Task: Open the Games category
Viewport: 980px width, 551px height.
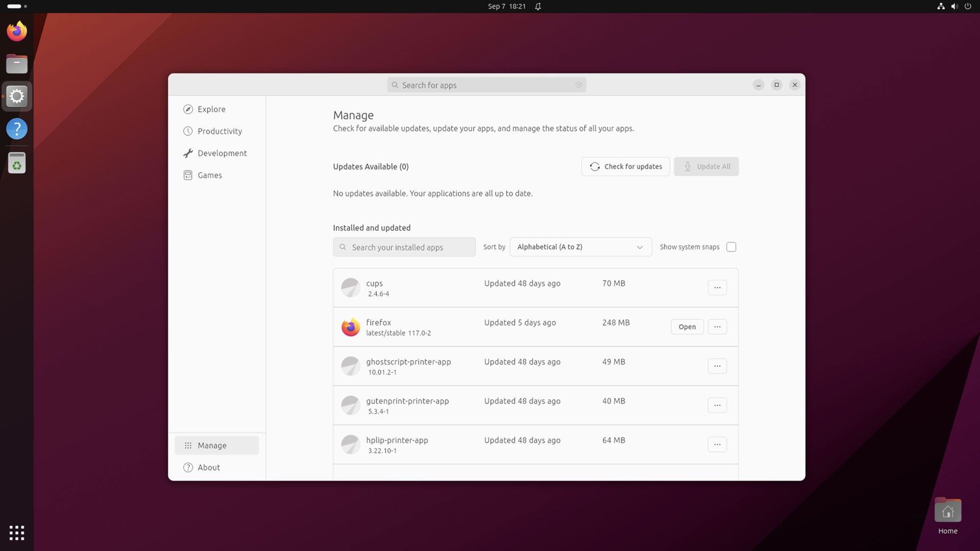Action: coord(209,175)
